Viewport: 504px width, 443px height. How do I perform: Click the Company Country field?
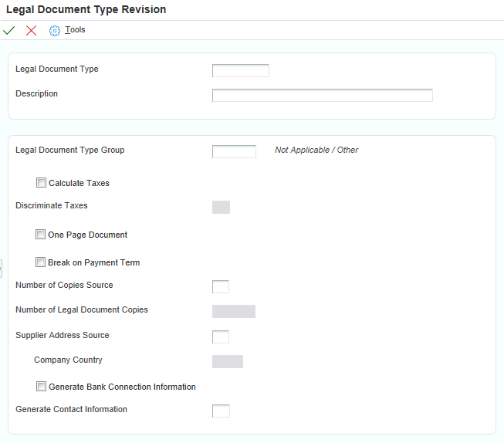(x=227, y=361)
